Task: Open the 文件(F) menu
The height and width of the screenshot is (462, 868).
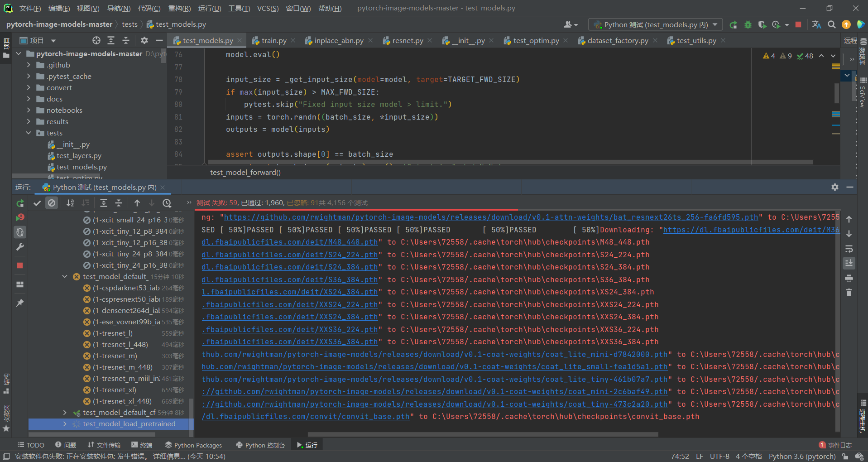Action: [30, 8]
